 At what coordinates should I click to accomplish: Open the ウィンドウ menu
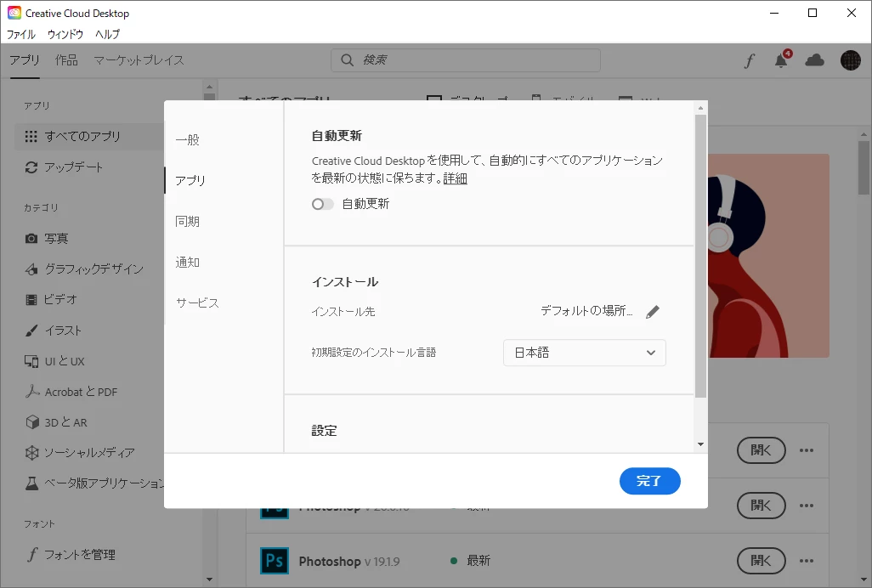[x=65, y=34]
